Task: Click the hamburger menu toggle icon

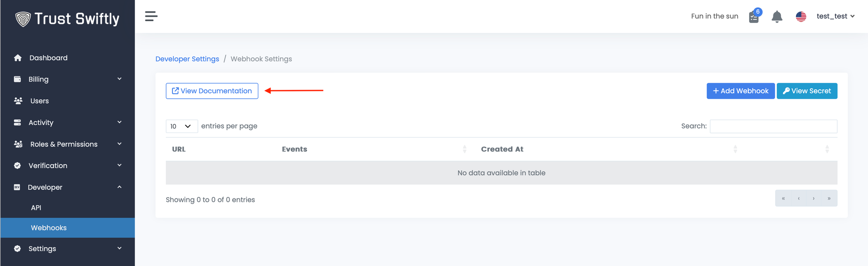Action: point(151,16)
